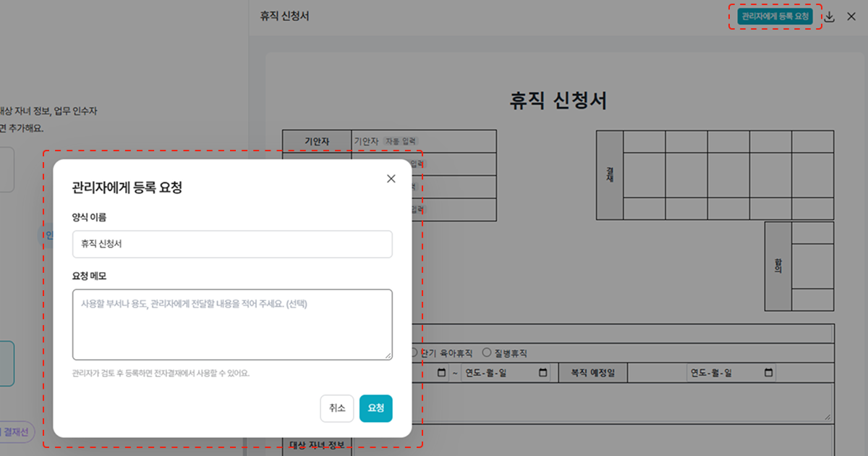Screen dimensions: 868x456
Task: Submit the request with the 요청 button
Action: 376,408
